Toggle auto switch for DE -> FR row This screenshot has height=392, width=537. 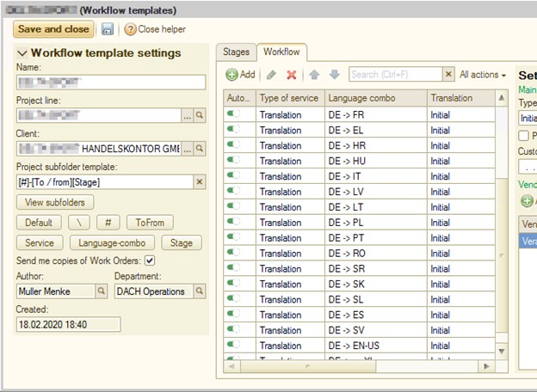tap(232, 114)
